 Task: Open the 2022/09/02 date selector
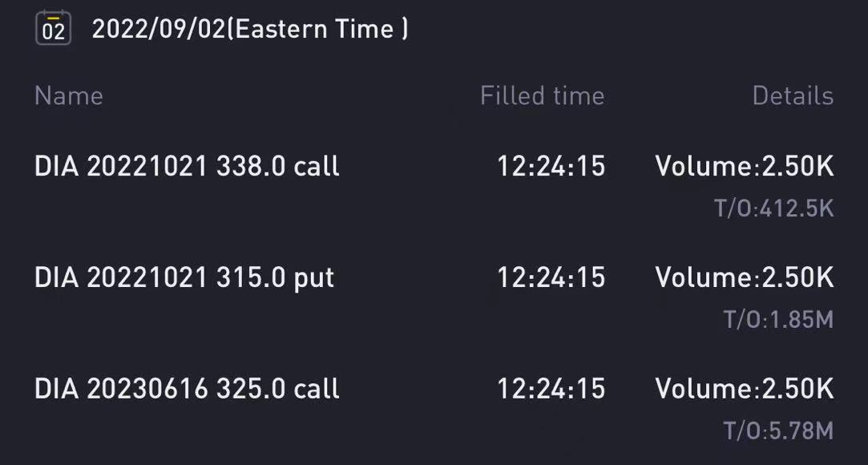tap(159, 30)
